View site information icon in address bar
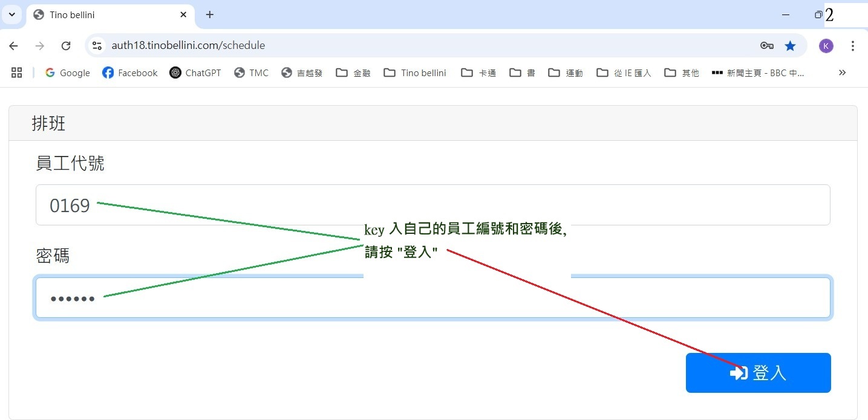868x420 pixels. [x=97, y=46]
